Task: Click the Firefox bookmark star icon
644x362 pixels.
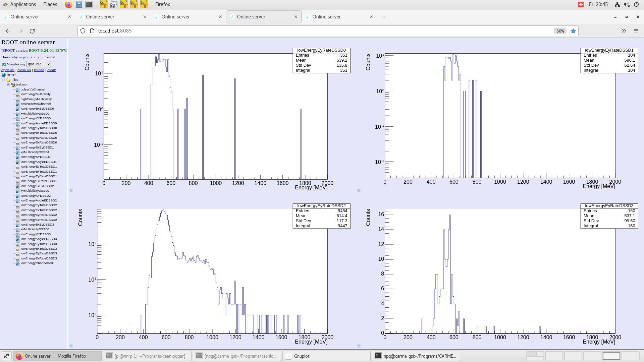Action: pos(573,31)
